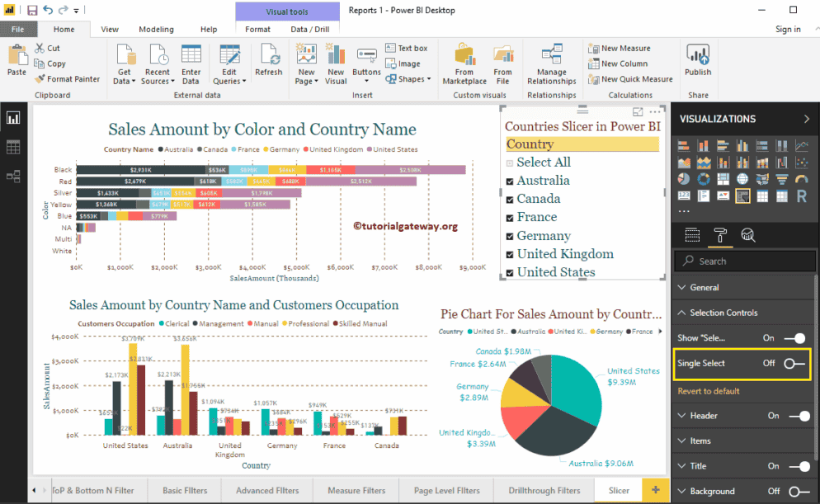Click the Refresh icon in External data
Screen dimensions: 820x504
tap(268, 59)
